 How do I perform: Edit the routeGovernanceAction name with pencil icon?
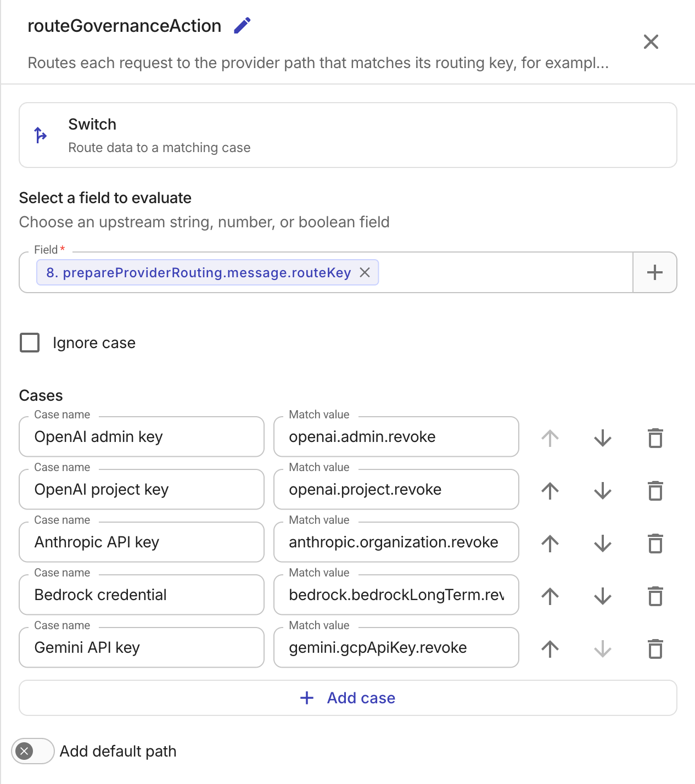242,25
